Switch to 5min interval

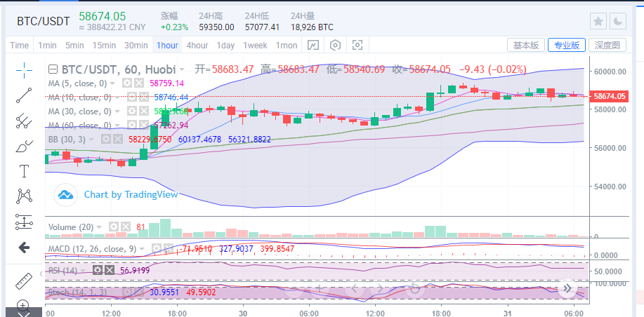coord(74,45)
